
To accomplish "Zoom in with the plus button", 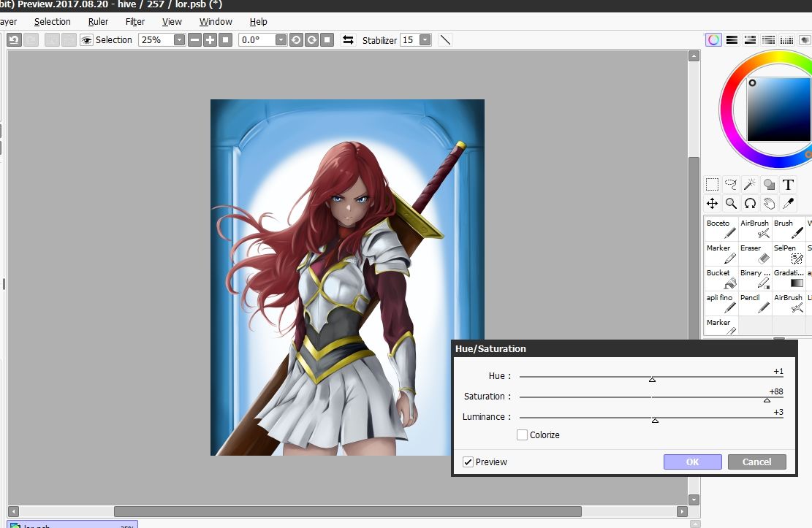I will [210, 40].
